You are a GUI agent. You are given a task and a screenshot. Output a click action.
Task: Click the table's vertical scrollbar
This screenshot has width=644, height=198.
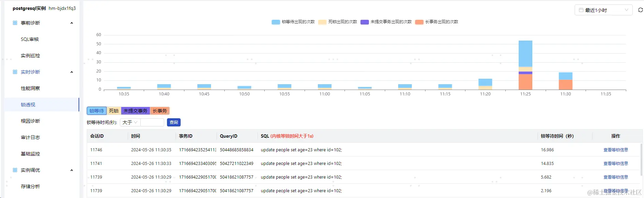641,159
